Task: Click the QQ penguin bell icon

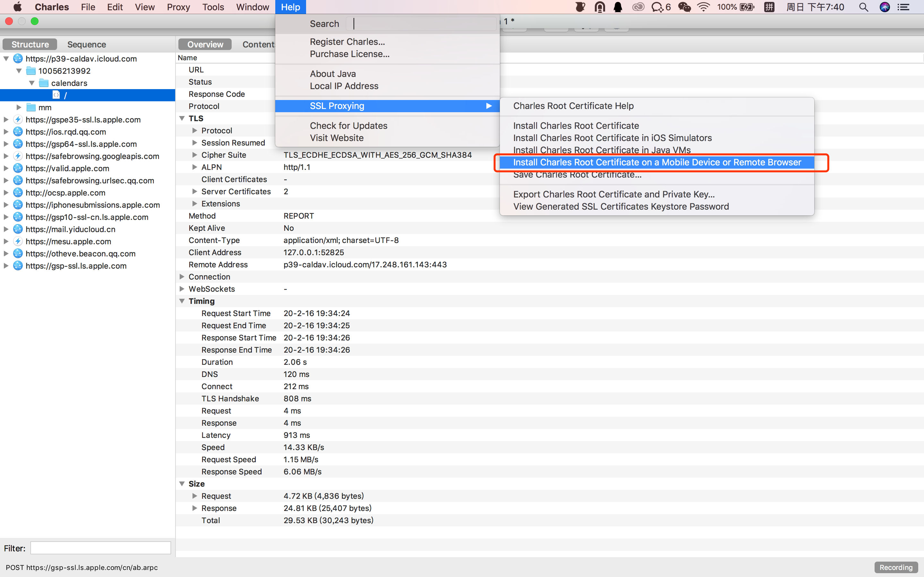Action: [x=618, y=7]
